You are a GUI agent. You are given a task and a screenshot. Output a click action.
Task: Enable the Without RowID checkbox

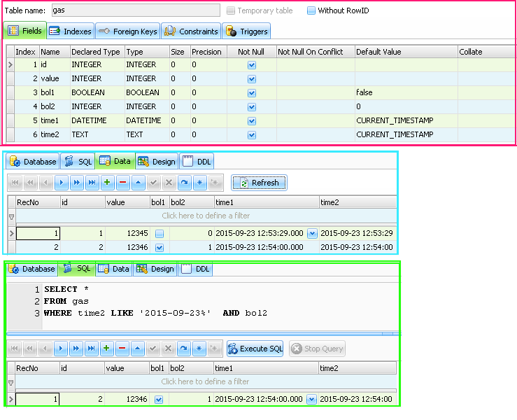click(x=311, y=10)
